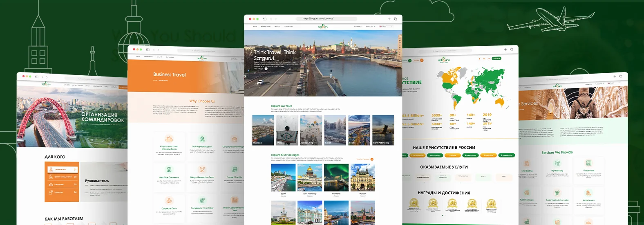Click the address bar showing https://satgurutravel.com.ru/

pyautogui.click(x=326, y=18)
